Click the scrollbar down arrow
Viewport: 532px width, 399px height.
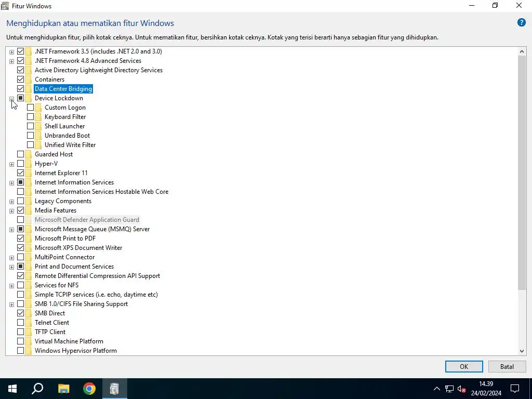[x=522, y=351]
